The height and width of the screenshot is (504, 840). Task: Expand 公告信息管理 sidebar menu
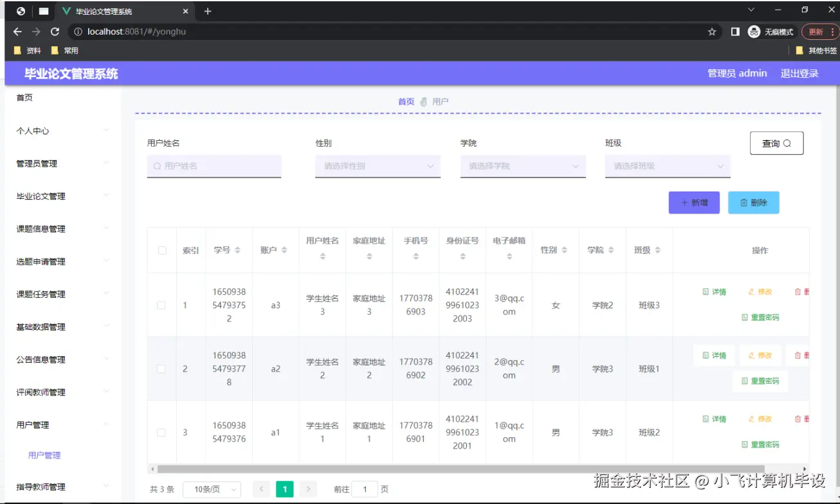63,360
